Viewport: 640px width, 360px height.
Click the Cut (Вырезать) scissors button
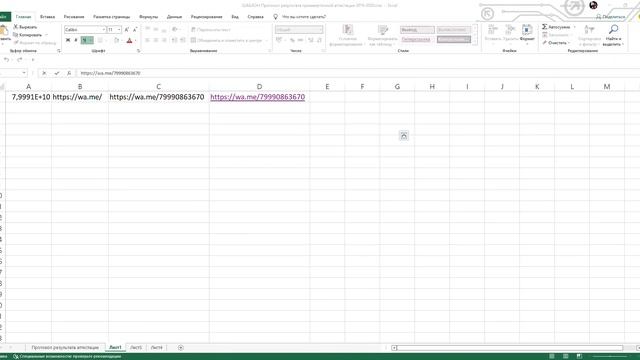click(25, 27)
